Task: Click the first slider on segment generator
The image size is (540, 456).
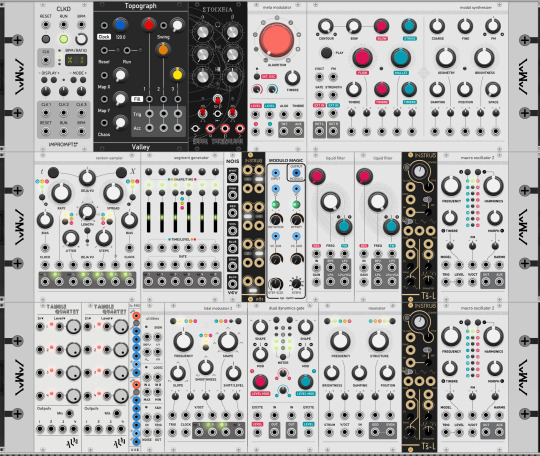Action: coord(149,217)
